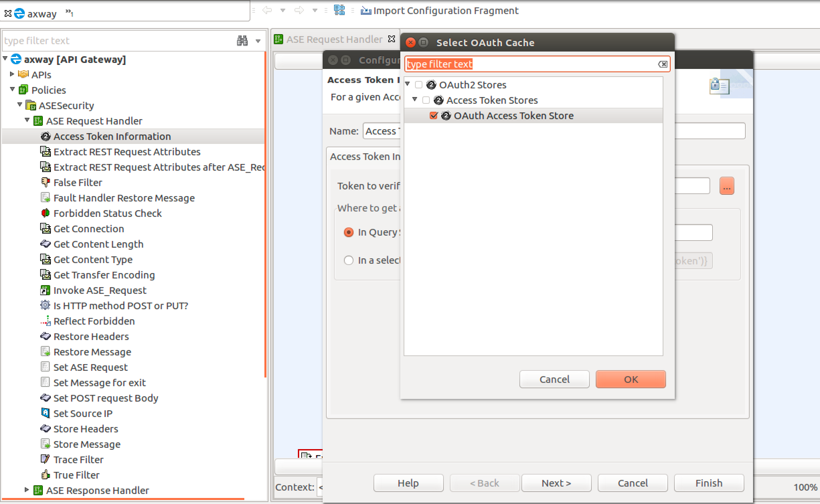Click the binoculars search icon in filter bar

(x=242, y=40)
